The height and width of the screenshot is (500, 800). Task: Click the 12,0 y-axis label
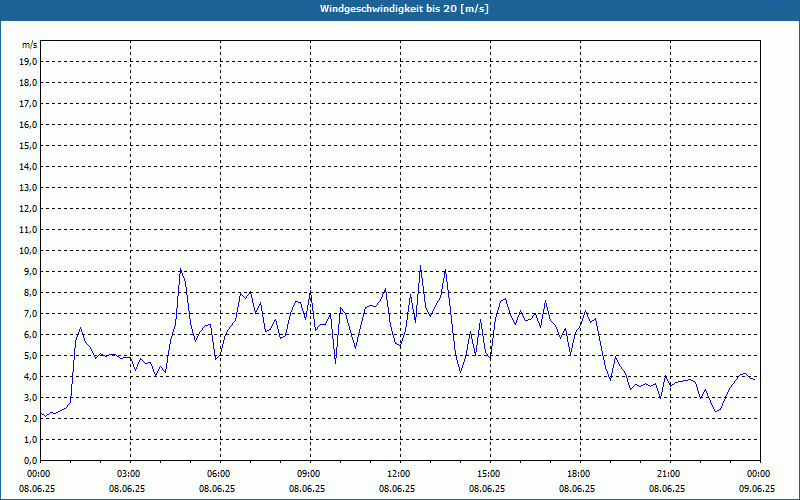[x=29, y=209]
